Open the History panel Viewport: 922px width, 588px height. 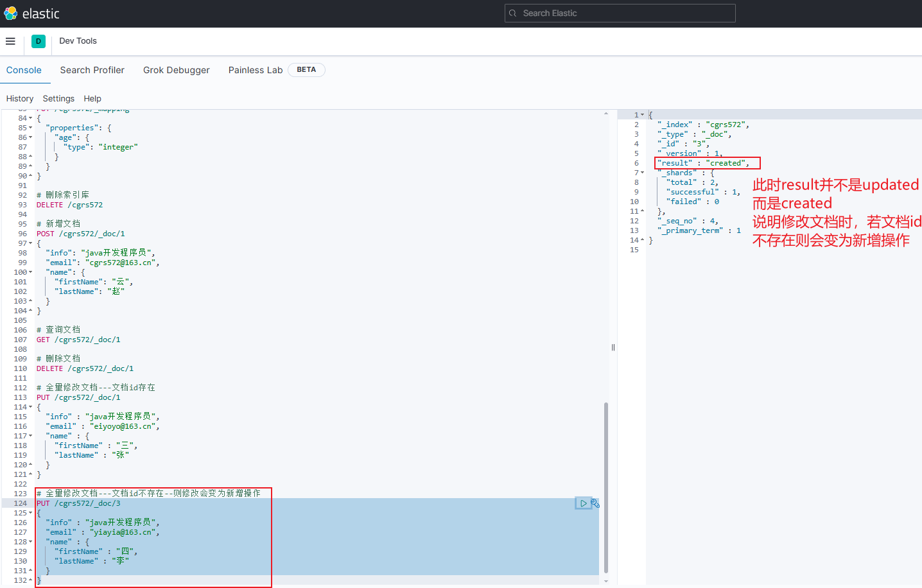pos(20,99)
